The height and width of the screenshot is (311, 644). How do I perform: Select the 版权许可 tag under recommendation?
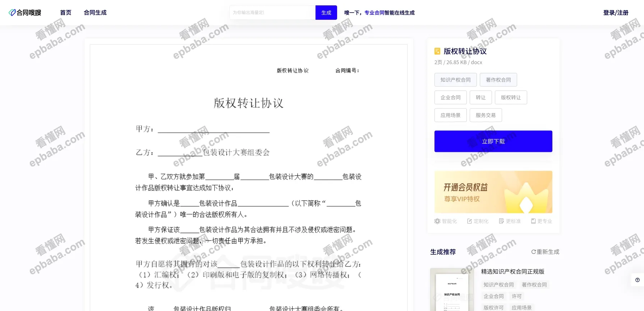[x=494, y=308]
